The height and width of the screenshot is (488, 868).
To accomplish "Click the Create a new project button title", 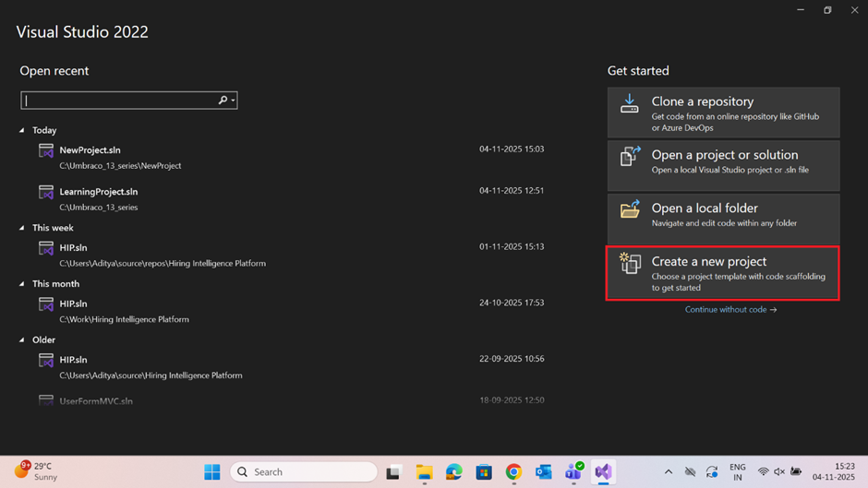I will click(x=708, y=262).
